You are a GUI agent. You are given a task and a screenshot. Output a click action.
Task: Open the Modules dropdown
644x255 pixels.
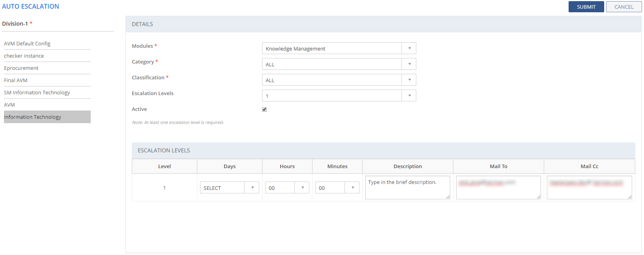(x=339, y=48)
